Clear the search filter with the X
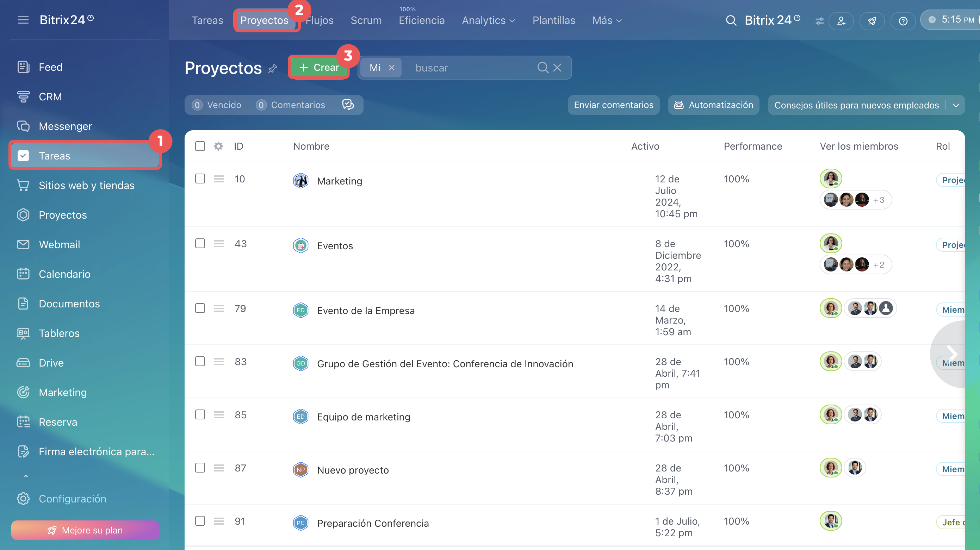The image size is (980, 550). (x=557, y=68)
